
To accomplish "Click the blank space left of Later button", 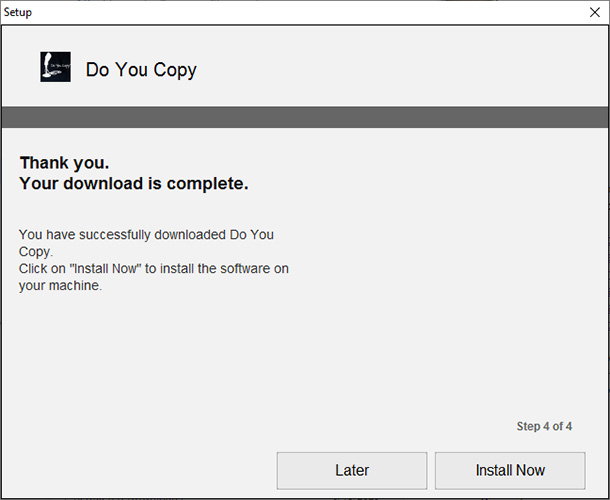I will pyautogui.click(x=140, y=470).
